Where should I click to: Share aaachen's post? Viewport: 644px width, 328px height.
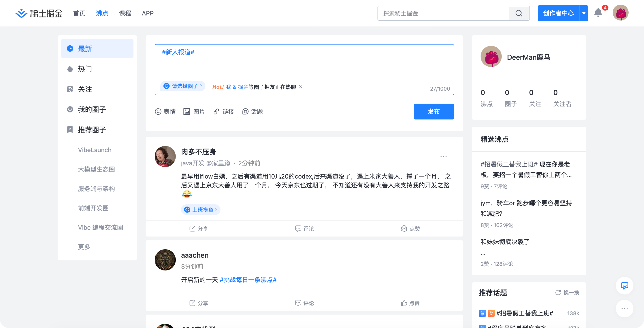point(198,303)
